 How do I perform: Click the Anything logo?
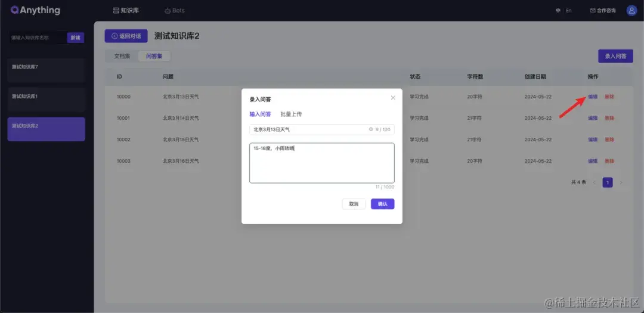pyautogui.click(x=35, y=10)
